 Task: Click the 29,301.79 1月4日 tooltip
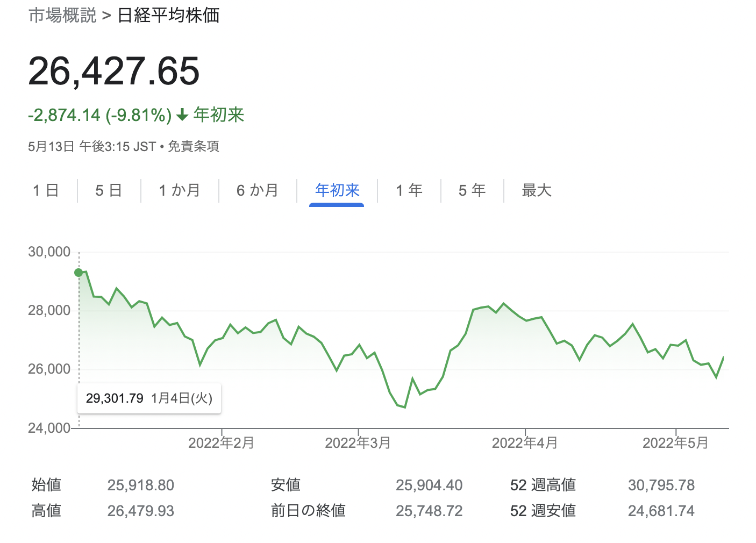point(149,398)
